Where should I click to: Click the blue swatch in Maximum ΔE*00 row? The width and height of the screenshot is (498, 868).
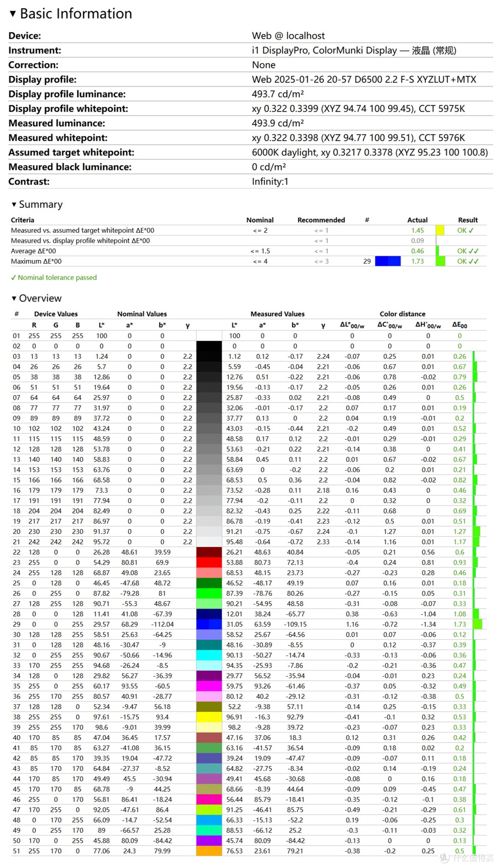(x=387, y=261)
